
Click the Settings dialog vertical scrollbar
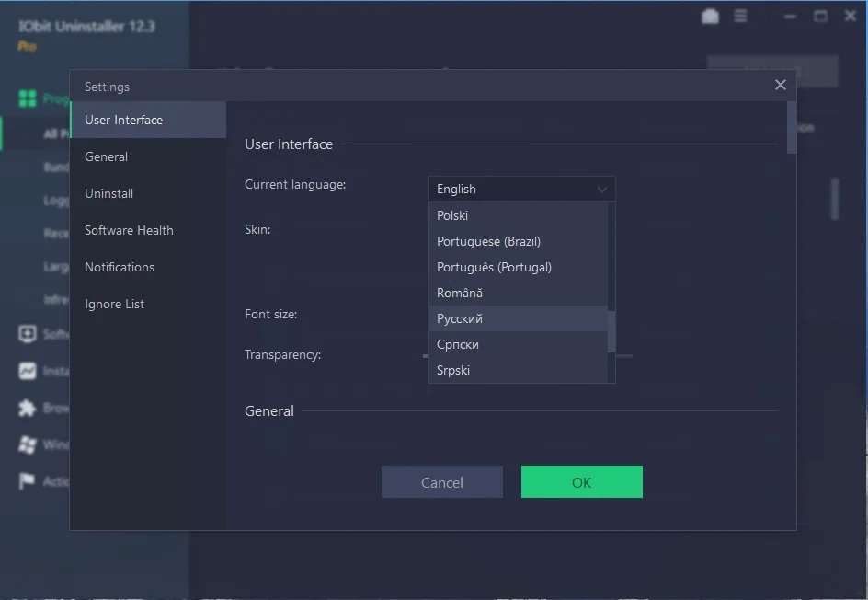(791, 127)
